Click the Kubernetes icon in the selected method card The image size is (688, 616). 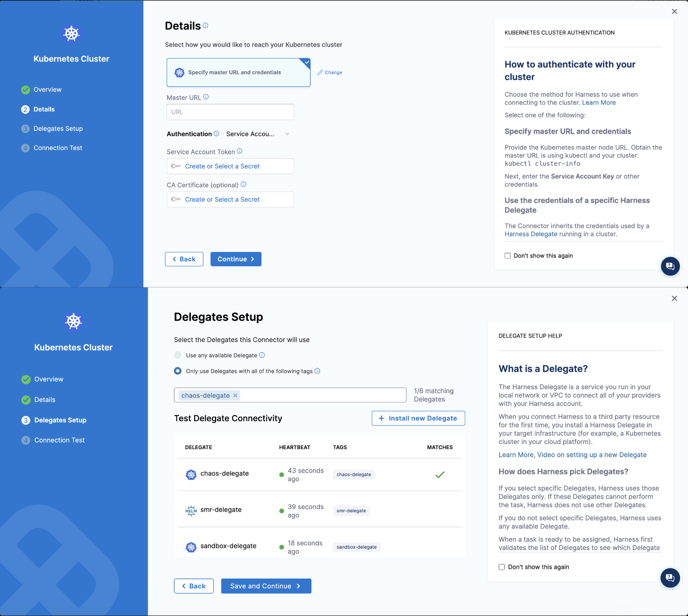click(180, 72)
